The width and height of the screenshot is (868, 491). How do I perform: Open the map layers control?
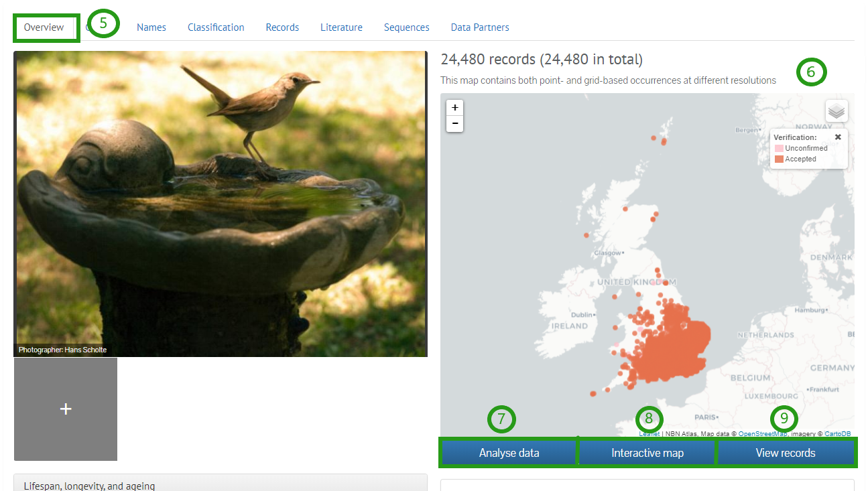pos(836,111)
